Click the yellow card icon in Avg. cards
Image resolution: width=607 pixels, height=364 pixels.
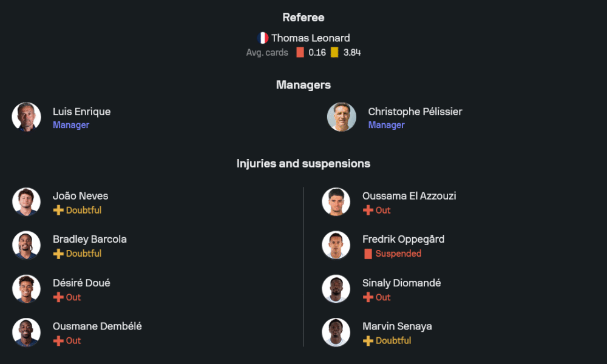[x=334, y=52]
